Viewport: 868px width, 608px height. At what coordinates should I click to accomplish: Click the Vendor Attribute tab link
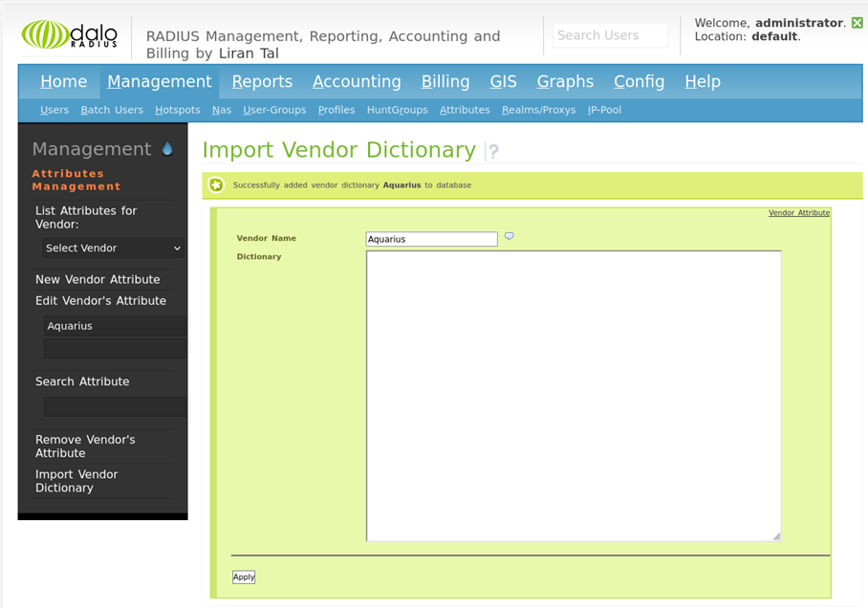click(799, 212)
